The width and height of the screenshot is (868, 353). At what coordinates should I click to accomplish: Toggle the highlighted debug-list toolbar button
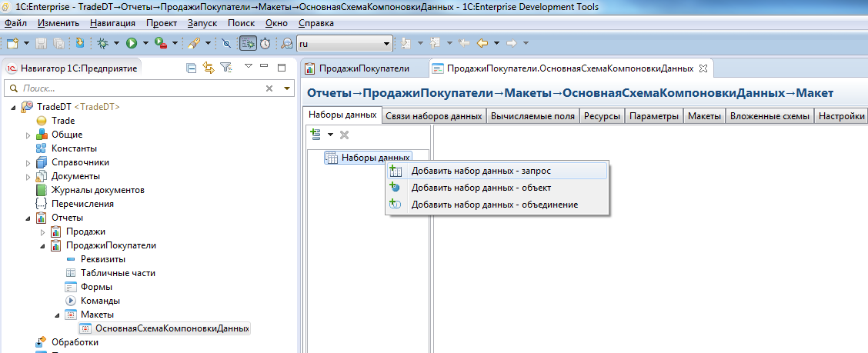(248, 43)
